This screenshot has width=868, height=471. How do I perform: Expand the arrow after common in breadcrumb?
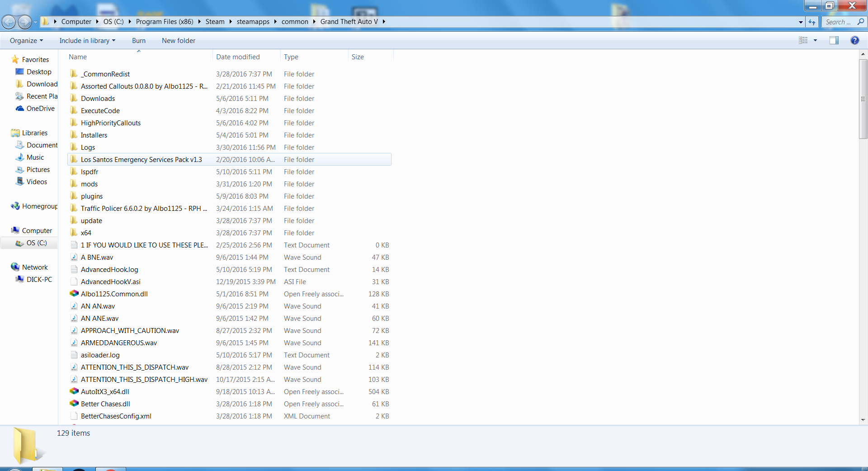314,21
